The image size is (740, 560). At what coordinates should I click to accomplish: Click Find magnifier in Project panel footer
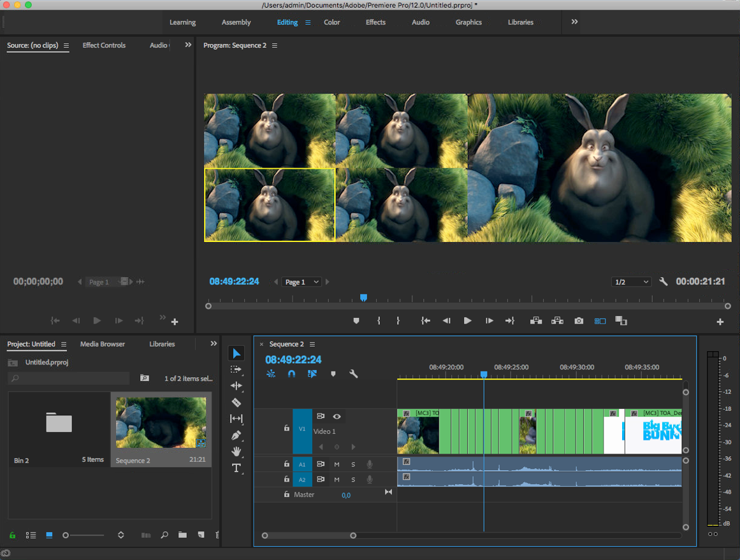[x=164, y=535]
